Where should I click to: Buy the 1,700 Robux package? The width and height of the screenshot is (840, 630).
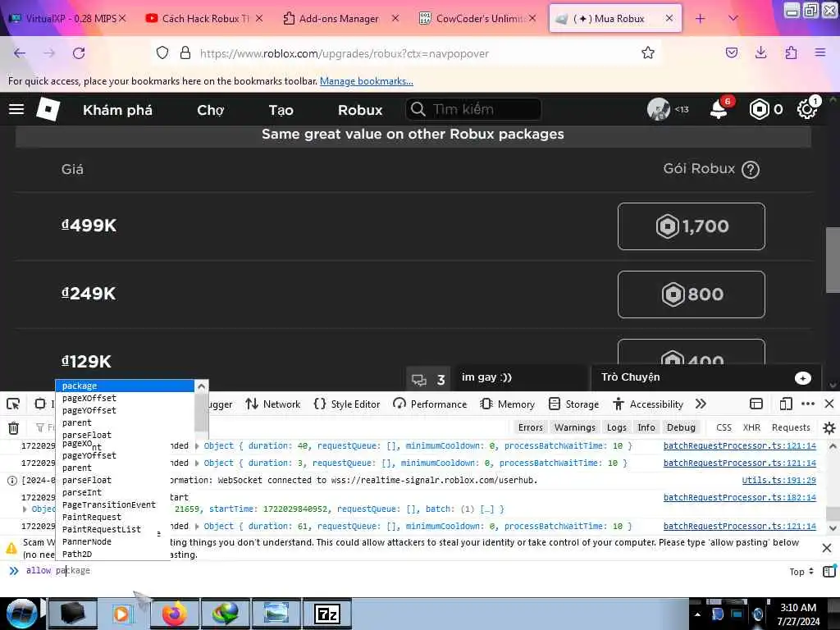691,226
